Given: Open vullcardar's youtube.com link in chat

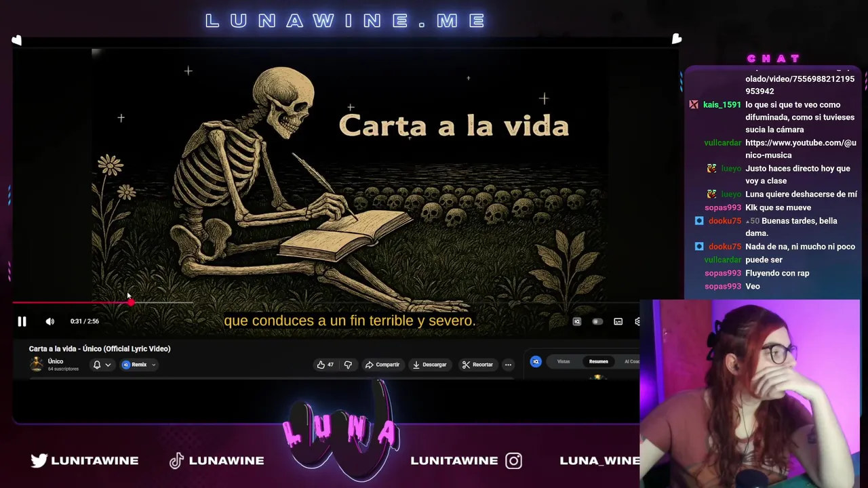Looking at the screenshot, I should pos(801,148).
